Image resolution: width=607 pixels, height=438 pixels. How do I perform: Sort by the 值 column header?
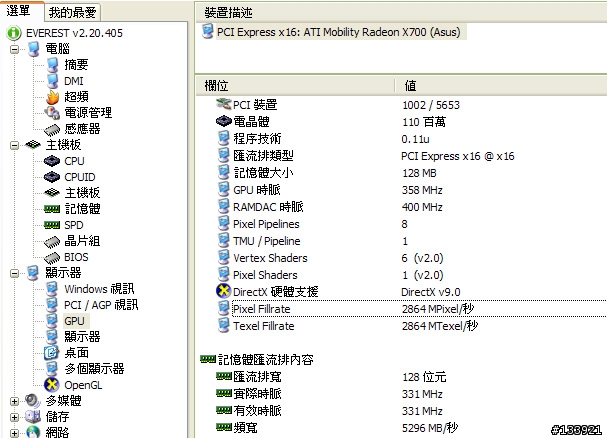pyautogui.click(x=501, y=86)
